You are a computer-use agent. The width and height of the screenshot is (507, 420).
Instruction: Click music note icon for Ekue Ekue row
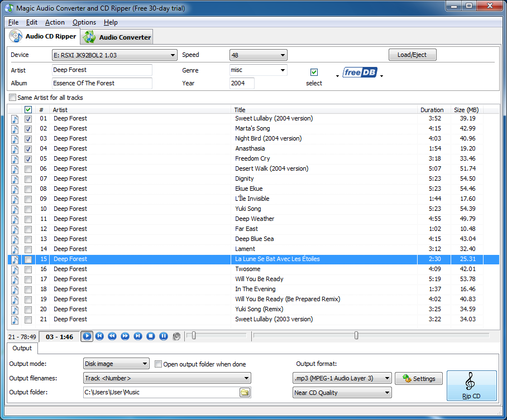coord(15,189)
